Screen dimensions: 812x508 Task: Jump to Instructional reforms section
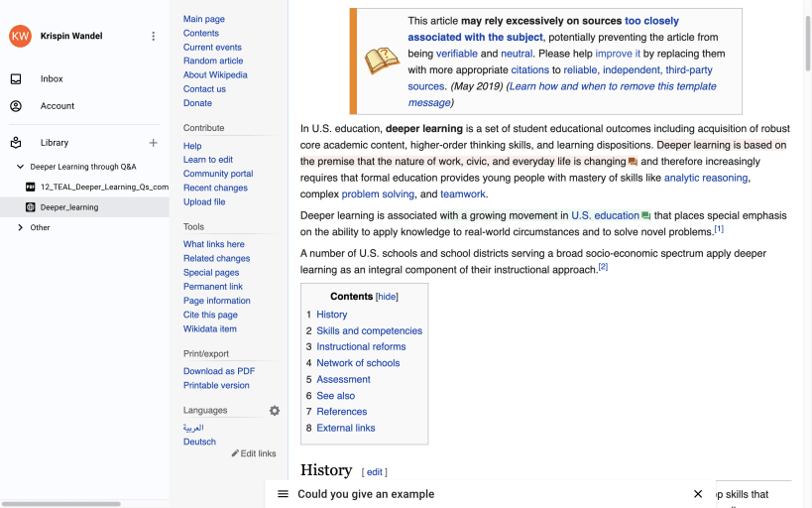coord(361,347)
